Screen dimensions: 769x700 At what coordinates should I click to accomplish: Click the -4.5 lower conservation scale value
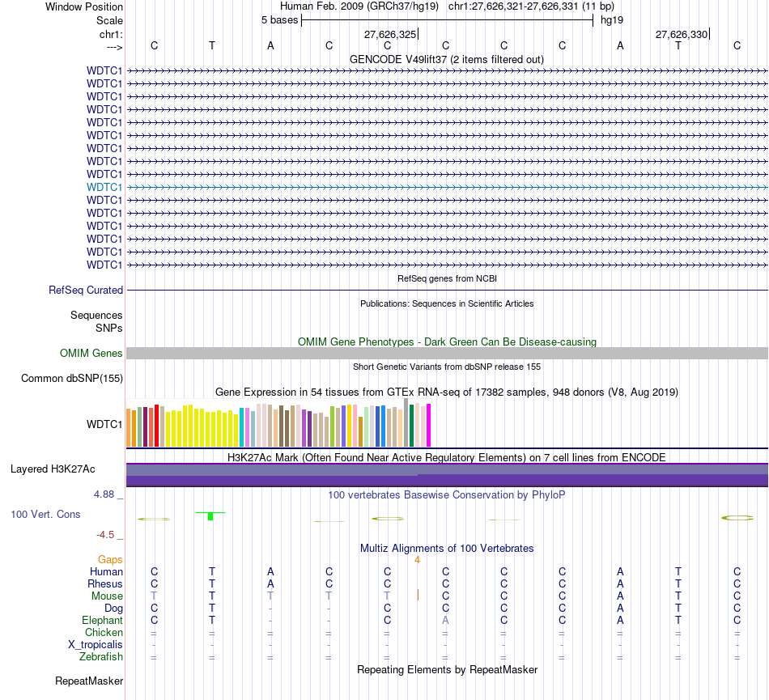(x=105, y=535)
